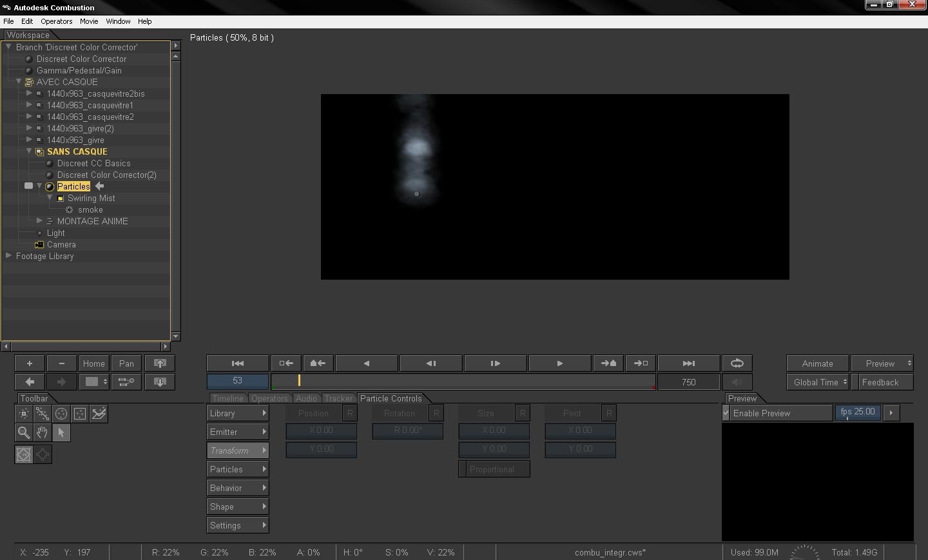
Task: Select the circle emitter tool
Action: pos(61,414)
